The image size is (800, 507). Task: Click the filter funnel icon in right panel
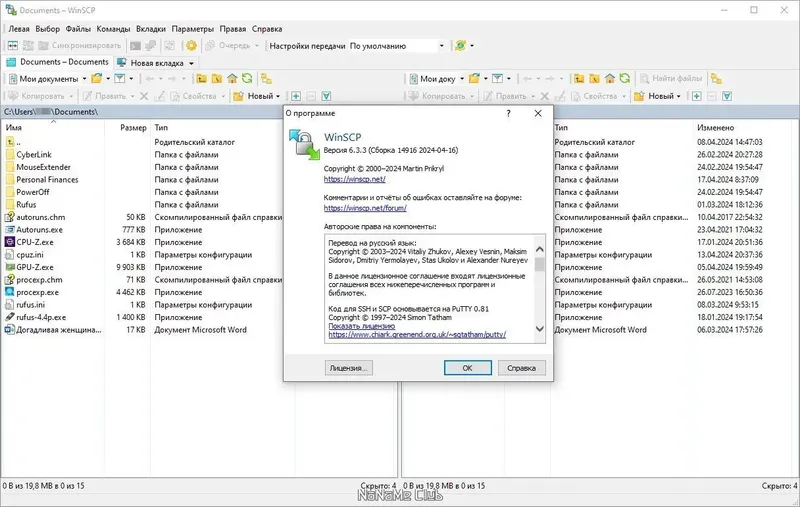click(497, 79)
